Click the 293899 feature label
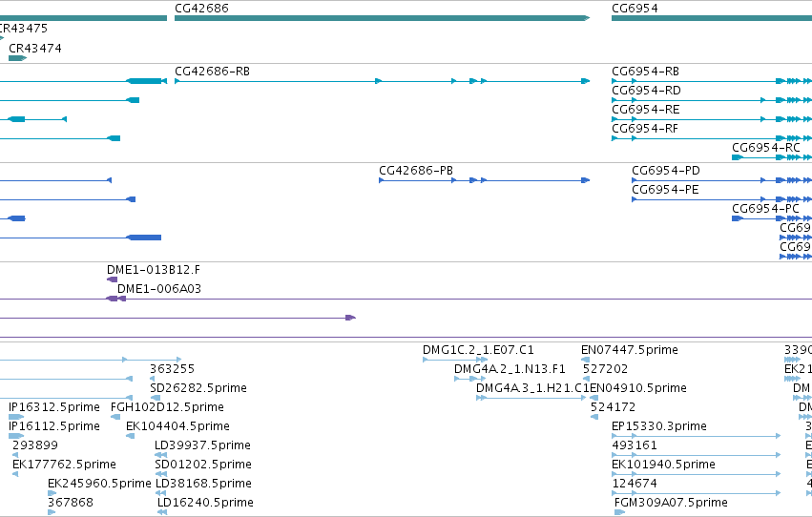The width and height of the screenshot is (812, 517). (x=35, y=446)
